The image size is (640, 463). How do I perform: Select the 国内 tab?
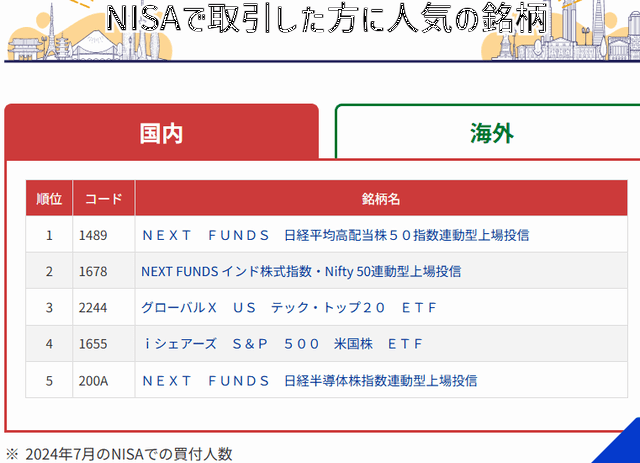click(x=161, y=132)
